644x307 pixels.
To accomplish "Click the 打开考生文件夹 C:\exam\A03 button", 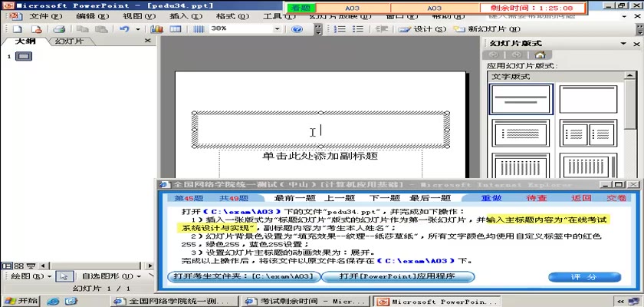I will click(x=244, y=276).
